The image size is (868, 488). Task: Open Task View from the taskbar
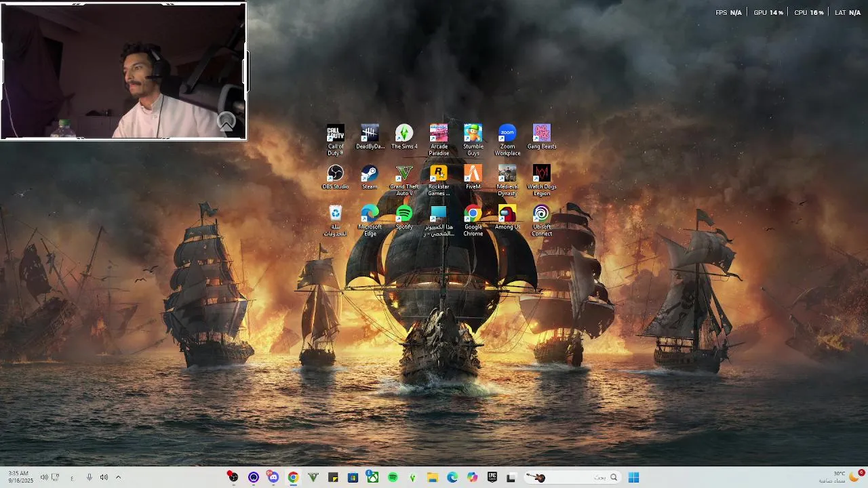pos(511,477)
